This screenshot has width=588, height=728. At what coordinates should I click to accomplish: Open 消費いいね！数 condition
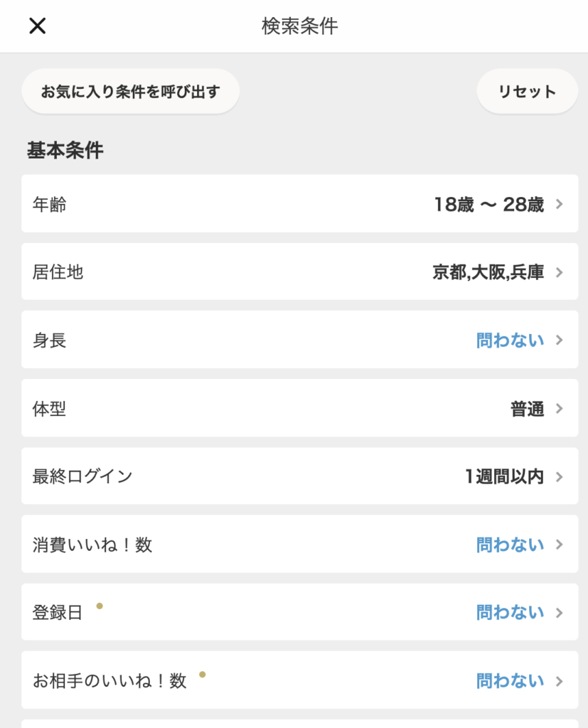(x=299, y=544)
